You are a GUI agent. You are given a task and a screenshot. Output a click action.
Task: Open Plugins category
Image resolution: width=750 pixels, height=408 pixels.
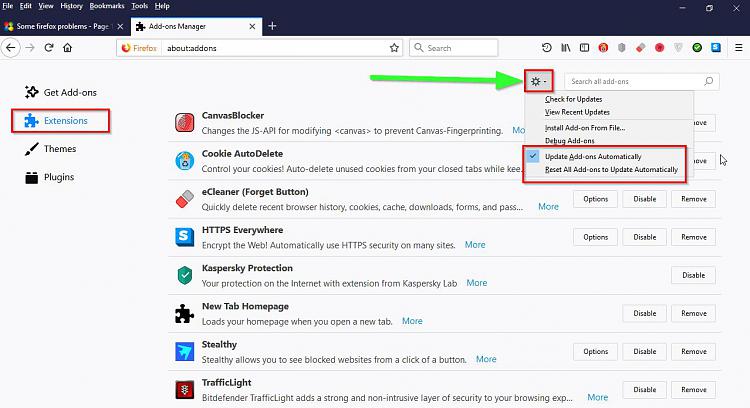tap(49, 177)
